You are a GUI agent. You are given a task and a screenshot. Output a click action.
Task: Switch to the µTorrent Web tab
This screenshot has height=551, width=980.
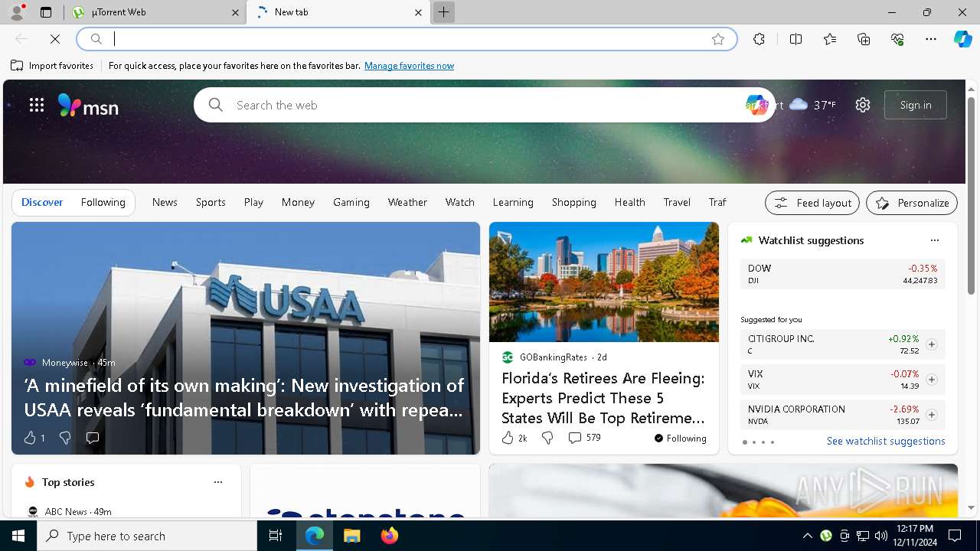[x=153, y=12]
